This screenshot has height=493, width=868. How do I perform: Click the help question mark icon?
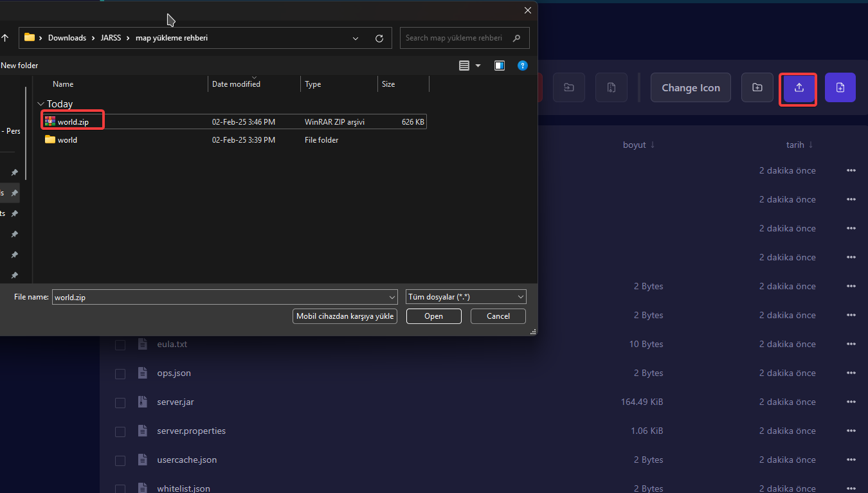click(x=523, y=66)
